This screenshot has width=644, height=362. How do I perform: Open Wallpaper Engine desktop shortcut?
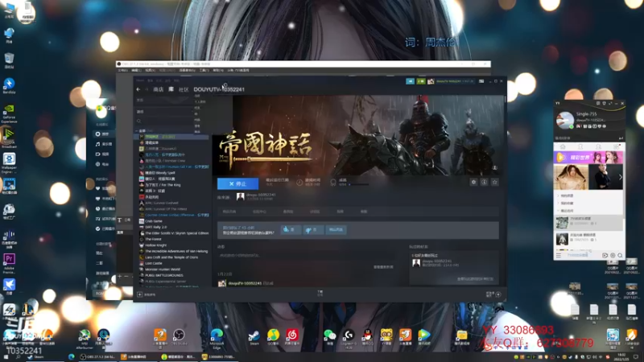coord(9,163)
